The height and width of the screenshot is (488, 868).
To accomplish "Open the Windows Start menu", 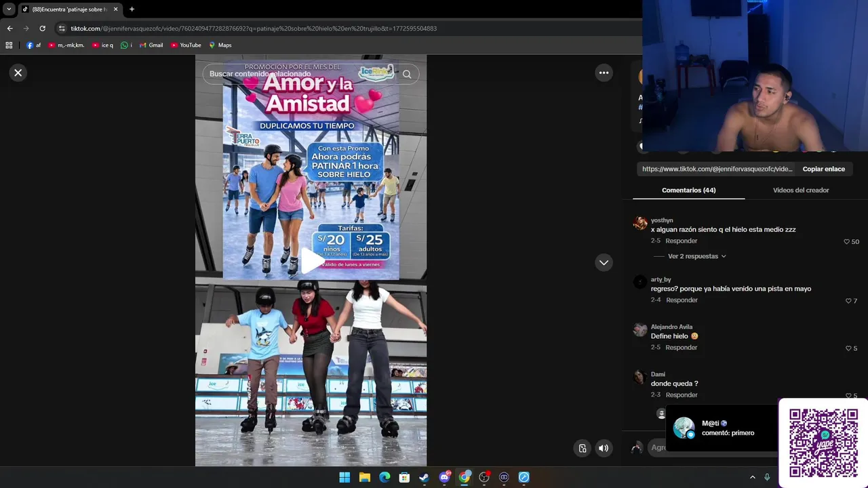I will coord(344,477).
